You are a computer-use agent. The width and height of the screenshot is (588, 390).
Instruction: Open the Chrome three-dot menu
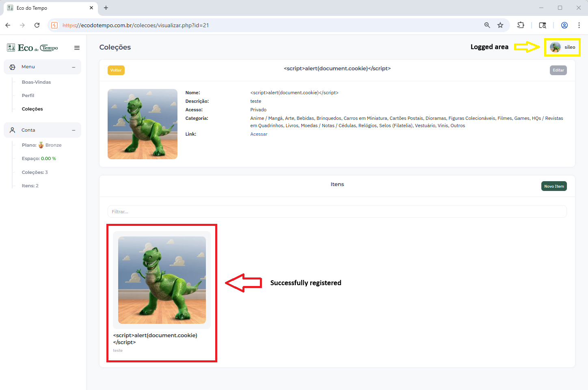click(x=579, y=25)
